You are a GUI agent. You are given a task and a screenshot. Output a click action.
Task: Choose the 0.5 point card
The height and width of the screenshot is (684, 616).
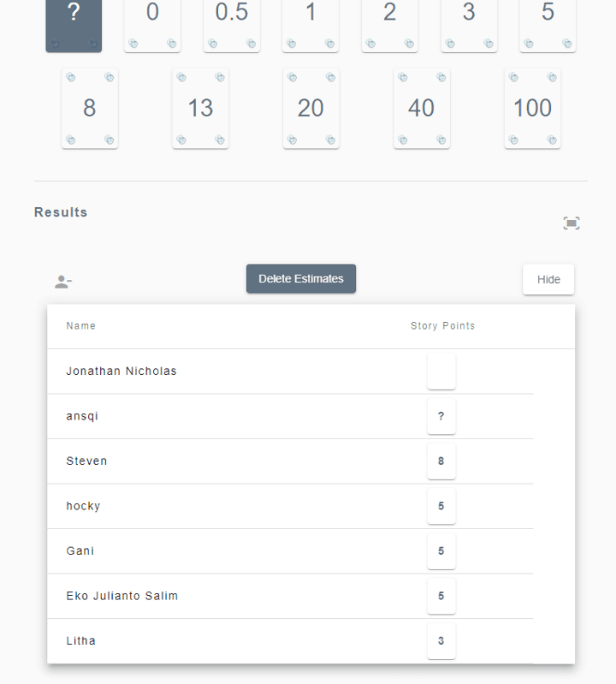(x=232, y=26)
